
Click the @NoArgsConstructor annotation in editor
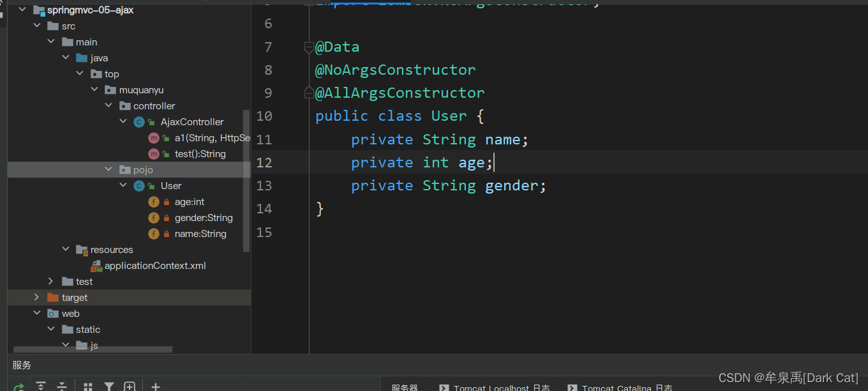tap(395, 70)
